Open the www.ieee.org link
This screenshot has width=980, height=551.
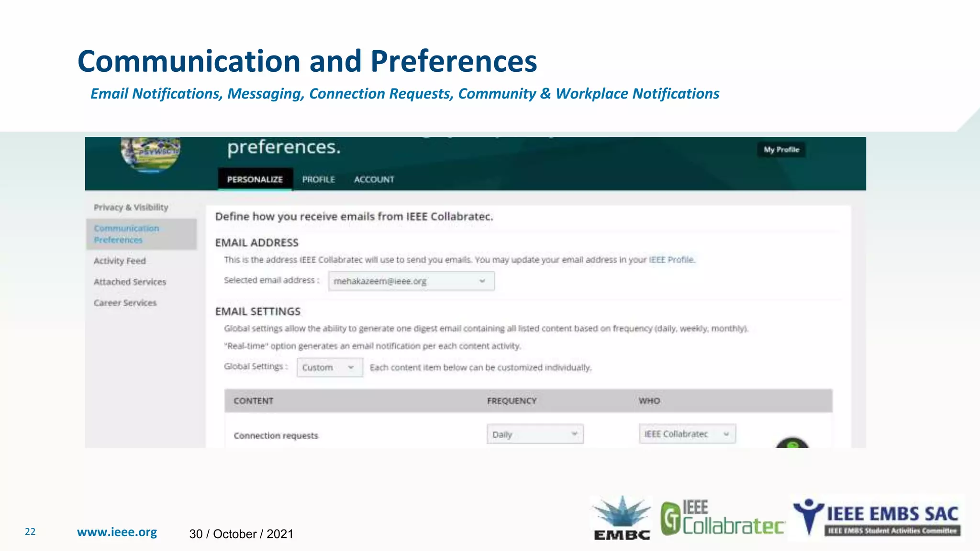(x=117, y=532)
